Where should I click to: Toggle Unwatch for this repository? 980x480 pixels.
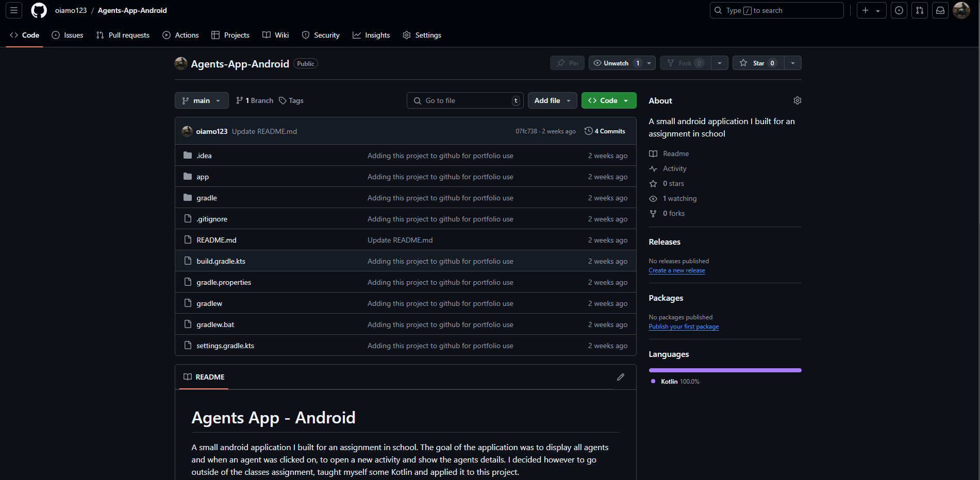[x=616, y=63]
